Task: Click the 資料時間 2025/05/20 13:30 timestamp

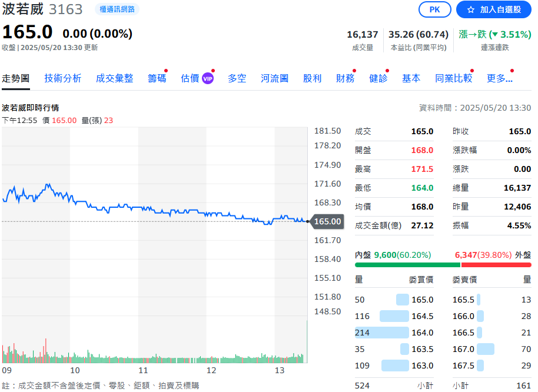Action: 475,108
